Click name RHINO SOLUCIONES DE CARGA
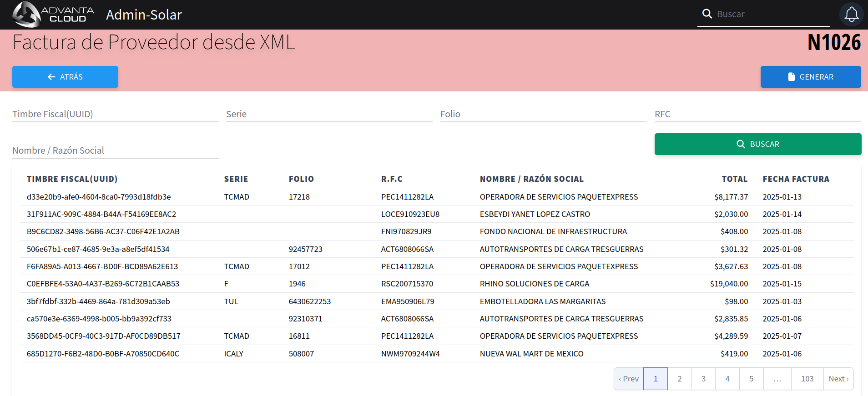This screenshot has height=396, width=868. pos(535,284)
